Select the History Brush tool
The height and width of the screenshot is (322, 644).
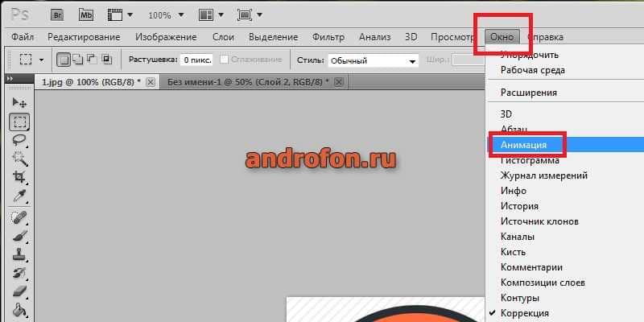[x=19, y=273]
